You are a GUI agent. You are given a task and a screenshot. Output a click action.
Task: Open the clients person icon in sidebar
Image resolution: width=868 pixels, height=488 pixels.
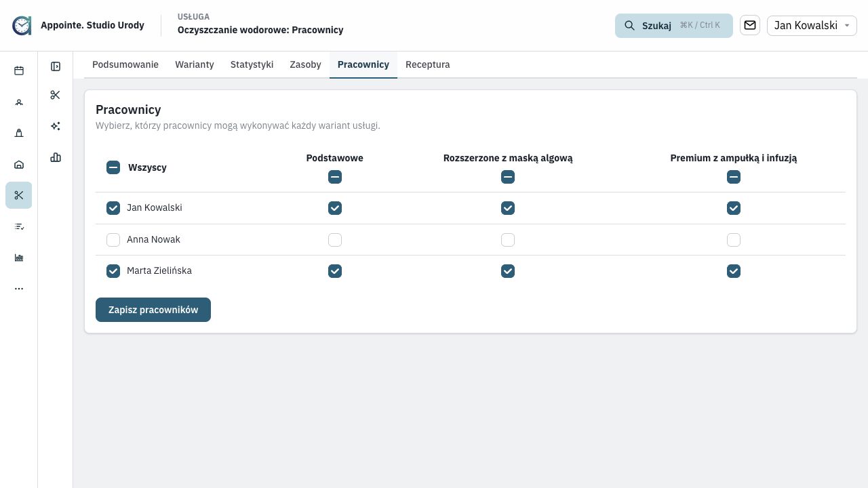(x=19, y=102)
